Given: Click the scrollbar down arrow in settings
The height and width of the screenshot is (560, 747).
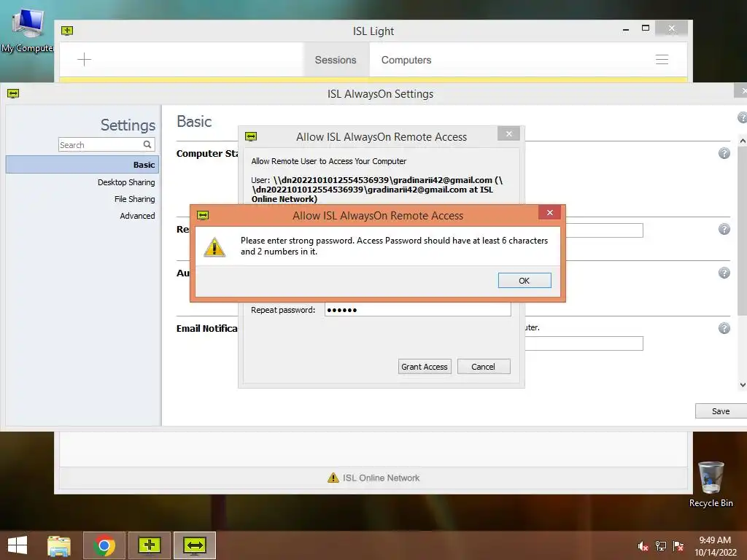Looking at the screenshot, I should click(742, 385).
